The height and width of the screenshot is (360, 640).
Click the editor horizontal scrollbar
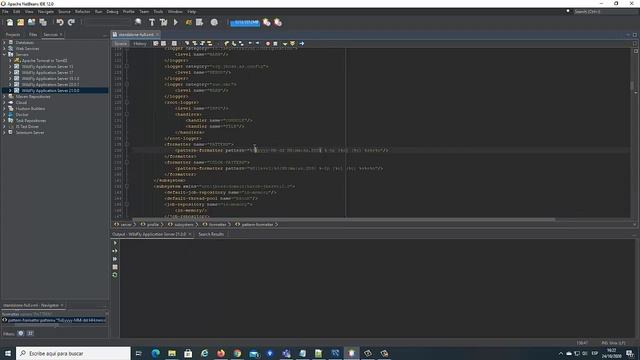click(344, 220)
